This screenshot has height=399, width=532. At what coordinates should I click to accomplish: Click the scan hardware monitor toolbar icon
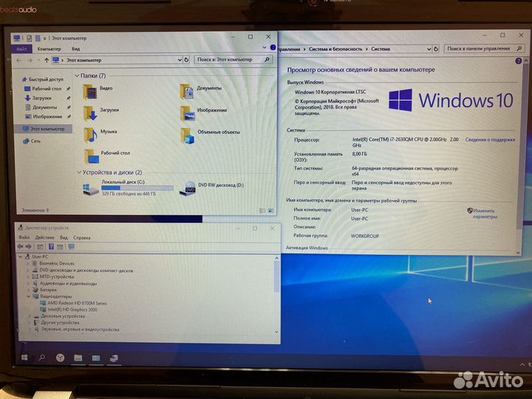pyautogui.click(x=71, y=247)
